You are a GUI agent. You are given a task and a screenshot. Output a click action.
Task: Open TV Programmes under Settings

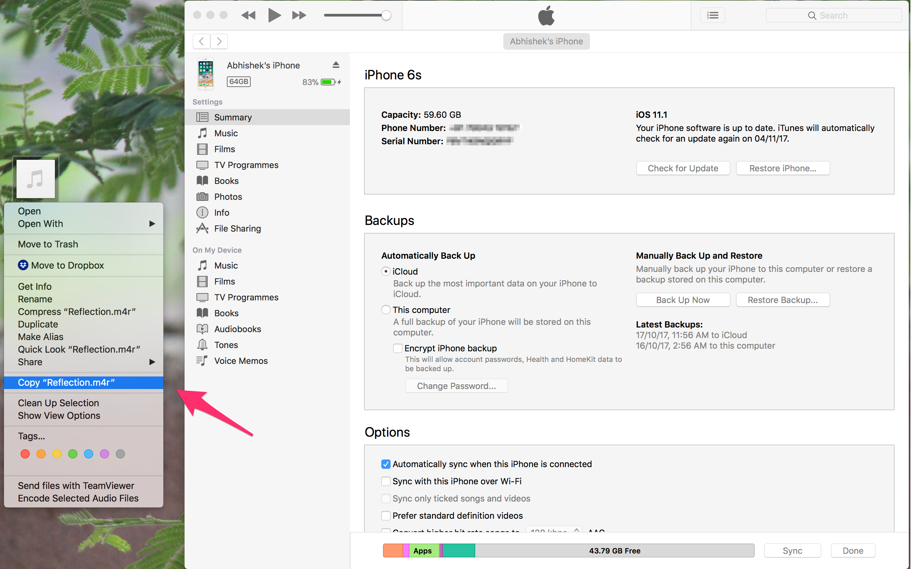click(267, 165)
